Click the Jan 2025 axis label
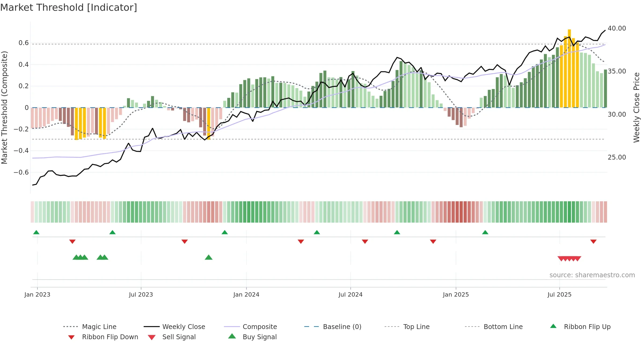The height and width of the screenshot is (362, 644). click(456, 295)
